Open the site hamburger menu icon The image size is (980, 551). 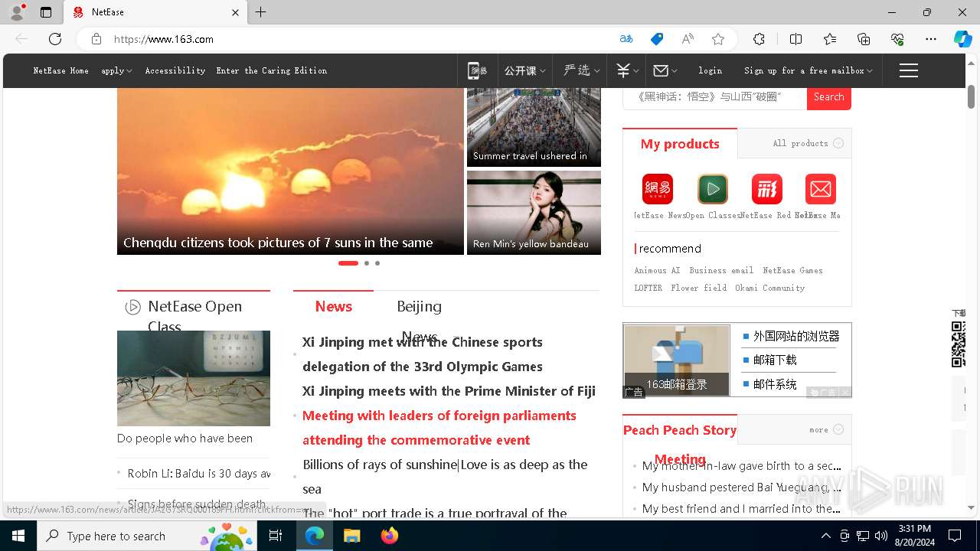pos(909,70)
